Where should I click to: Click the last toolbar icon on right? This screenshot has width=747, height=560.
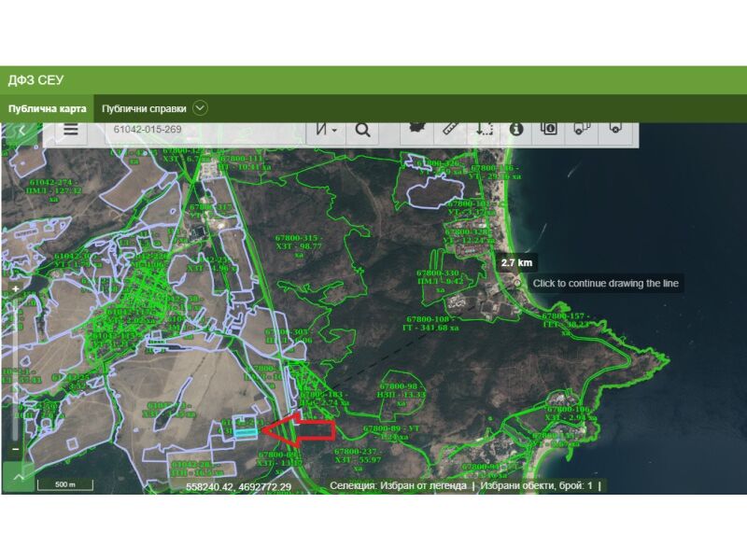point(614,129)
